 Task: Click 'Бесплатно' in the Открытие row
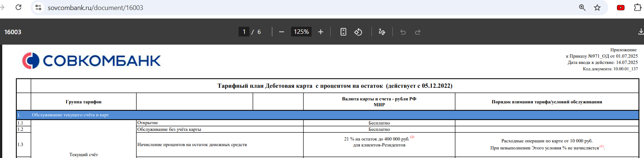point(379,123)
